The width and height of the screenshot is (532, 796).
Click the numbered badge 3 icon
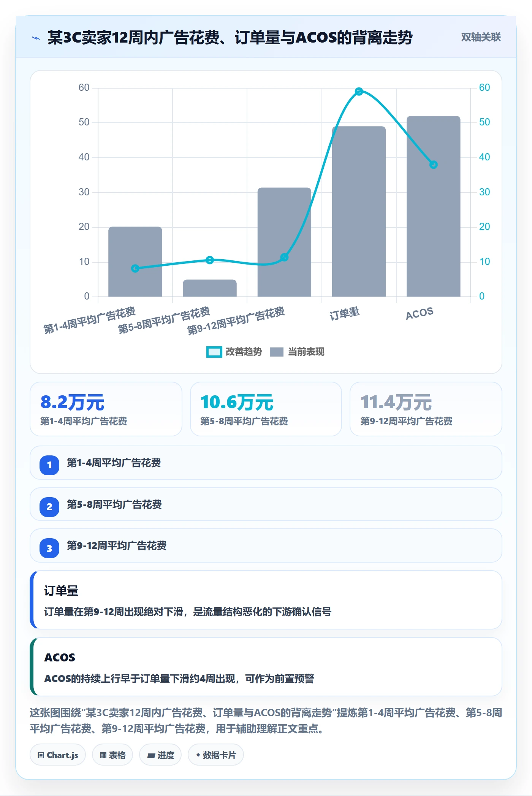pyautogui.click(x=49, y=548)
